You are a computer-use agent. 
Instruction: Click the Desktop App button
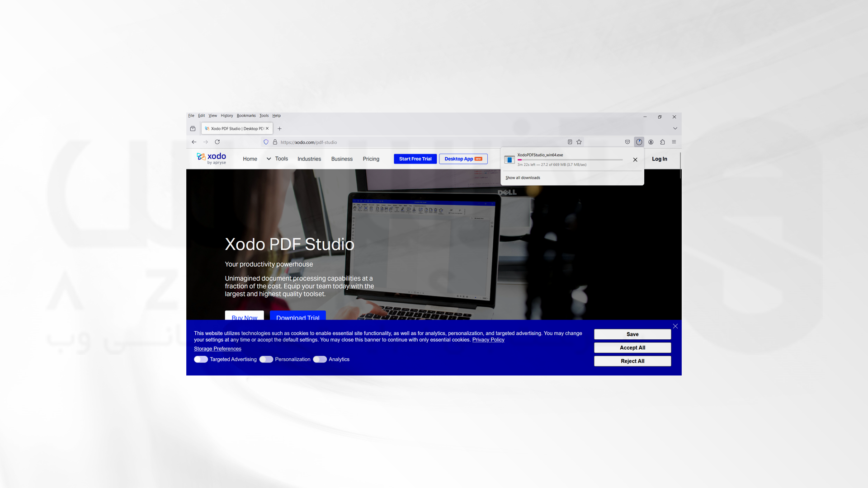point(463,159)
